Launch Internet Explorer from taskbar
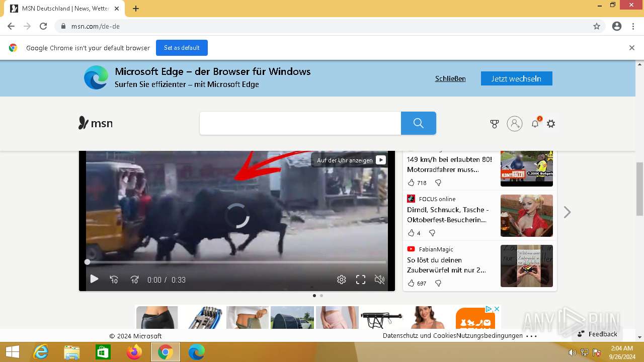 click(41, 352)
